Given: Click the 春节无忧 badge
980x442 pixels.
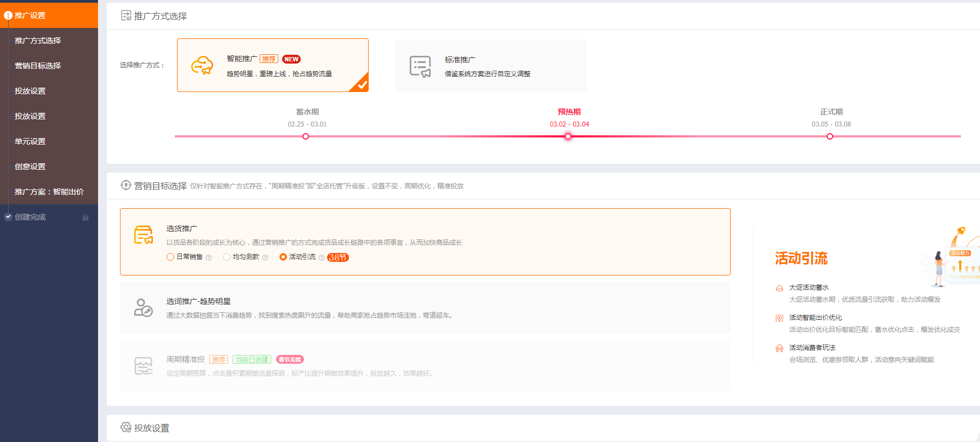Looking at the screenshot, I should point(290,360).
